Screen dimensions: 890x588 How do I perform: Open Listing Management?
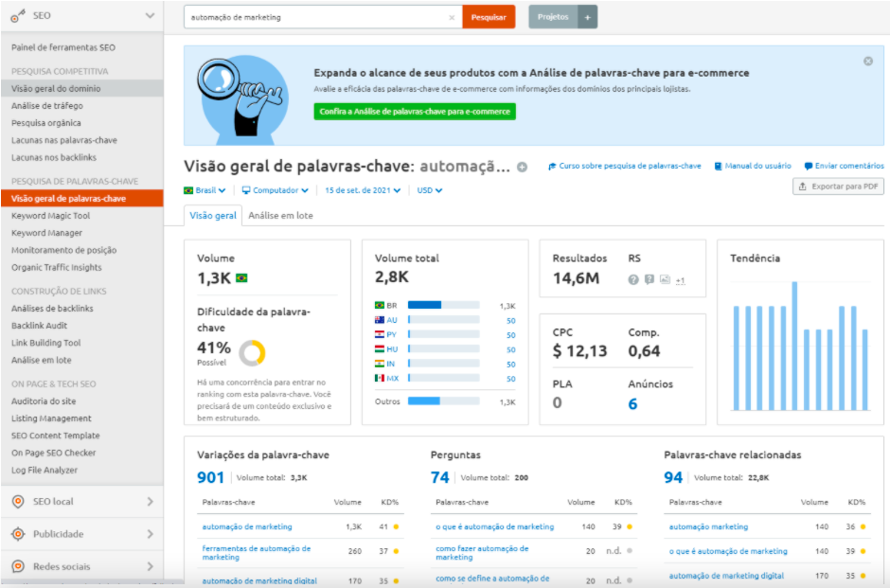point(51,419)
